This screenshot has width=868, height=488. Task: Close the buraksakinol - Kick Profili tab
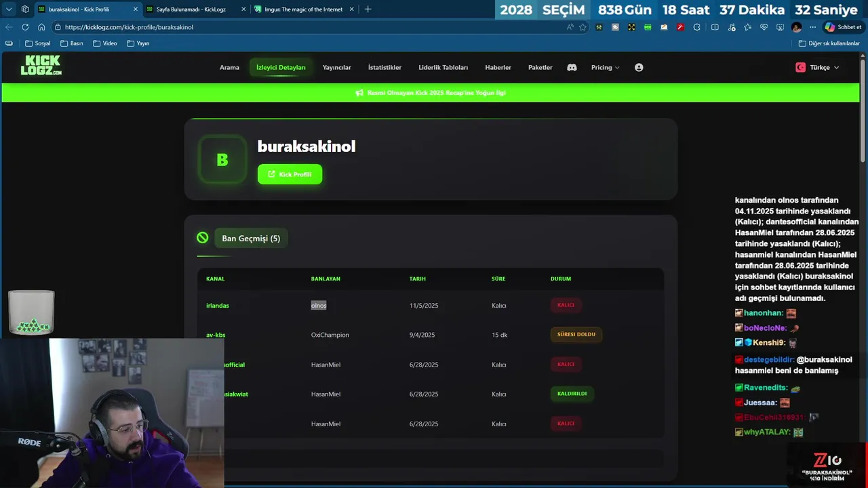tap(135, 9)
